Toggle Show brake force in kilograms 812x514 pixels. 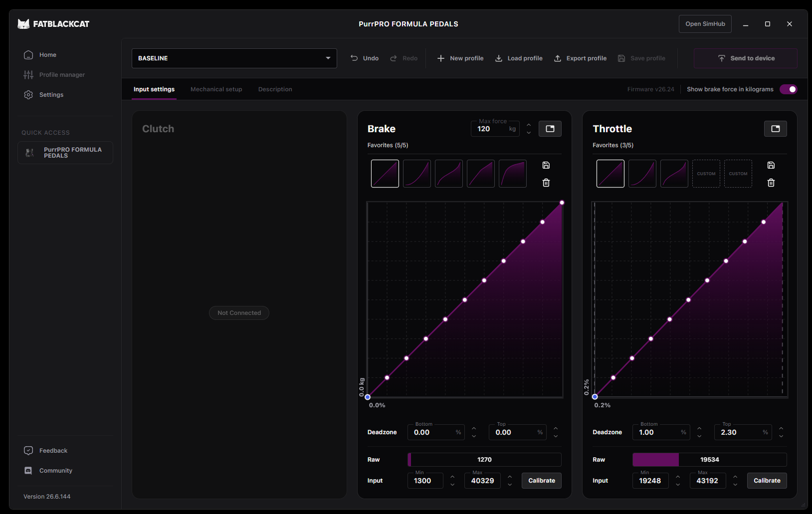click(x=789, y=89)
